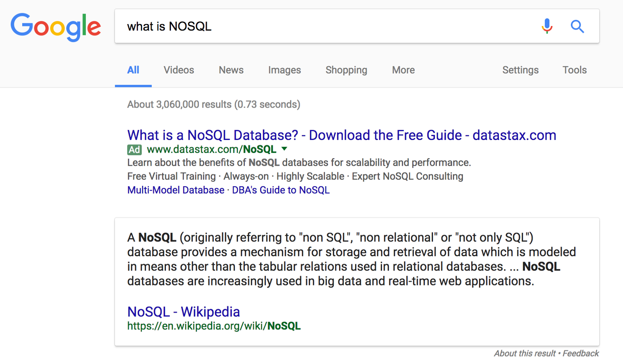Expand the datastax ad URL dropdown arrow
Screen dimensions: 623x364
pyautogui.click(x=285, y=149)
